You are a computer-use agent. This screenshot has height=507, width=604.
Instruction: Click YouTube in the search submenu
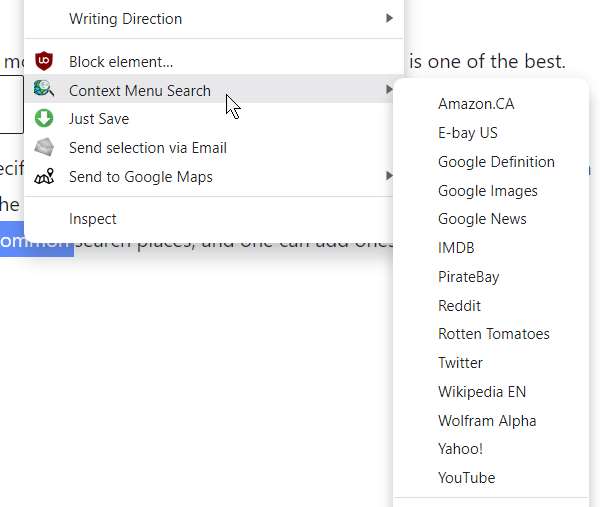tap(466, 478)
